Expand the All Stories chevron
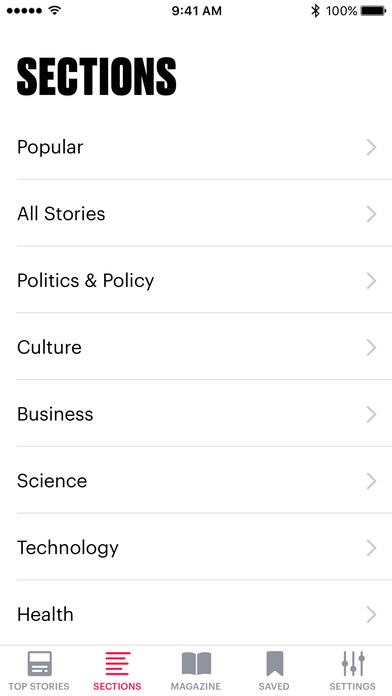This screenshot has width=392, height=696. [371, 214]
